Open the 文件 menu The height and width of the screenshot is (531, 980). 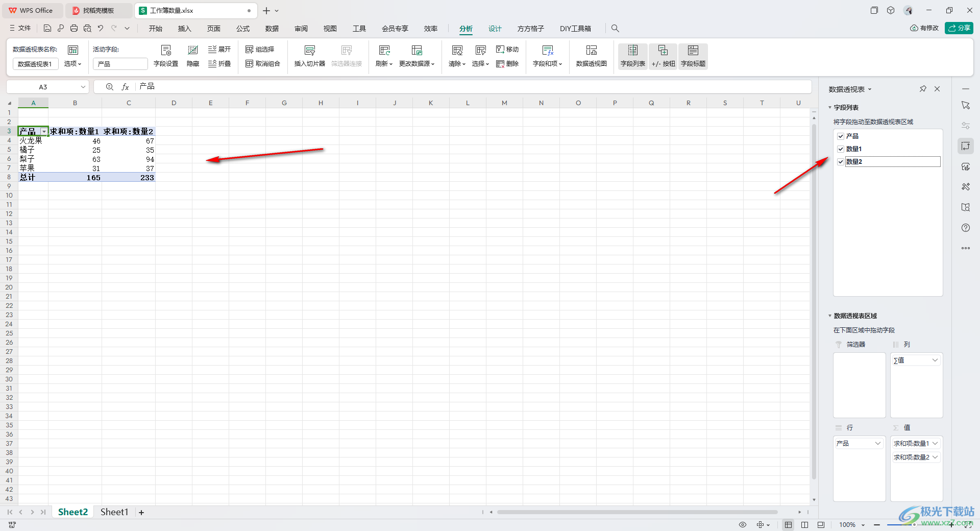pyautogui.click(x=20, y=29)
